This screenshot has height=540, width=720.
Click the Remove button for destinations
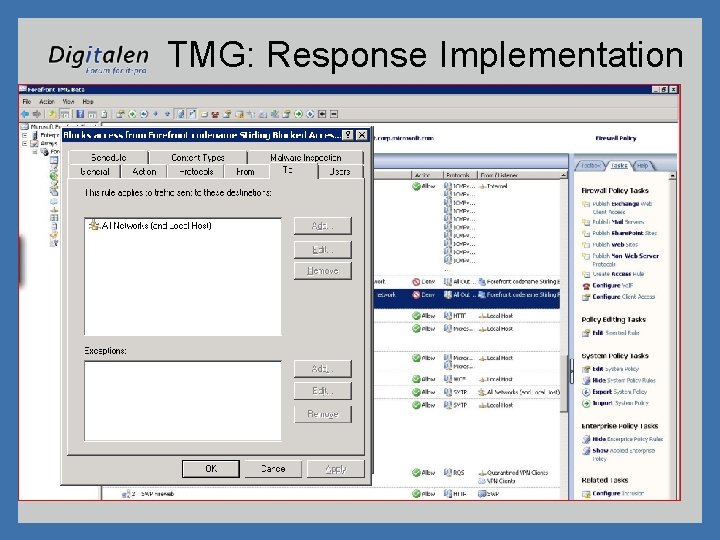click(x=323, y=271)
